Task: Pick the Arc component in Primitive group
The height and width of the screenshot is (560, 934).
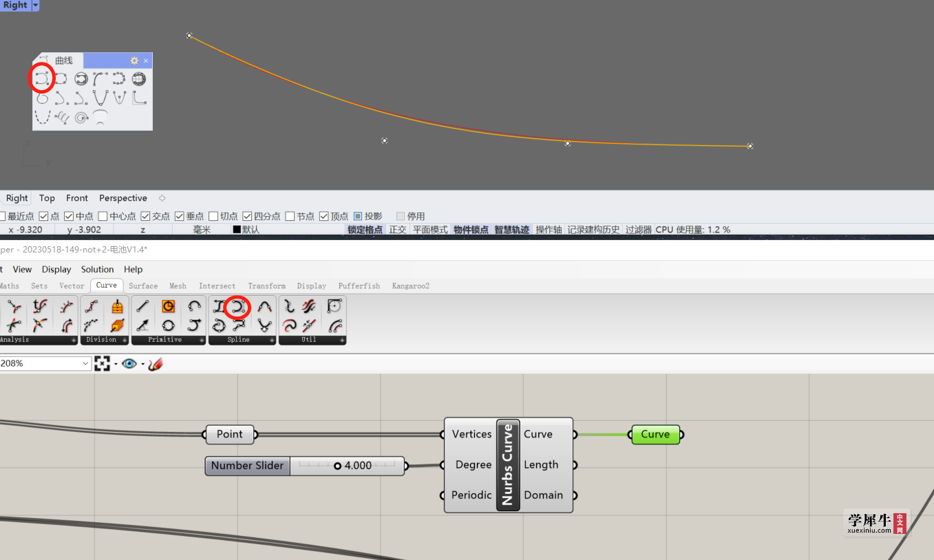Action: tap(195, 305)
